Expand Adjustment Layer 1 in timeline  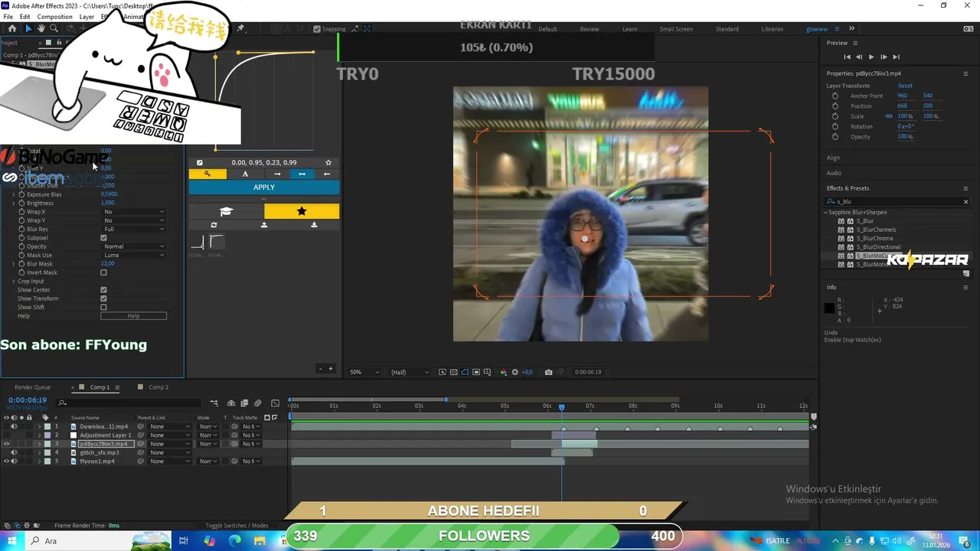point(39,435)
